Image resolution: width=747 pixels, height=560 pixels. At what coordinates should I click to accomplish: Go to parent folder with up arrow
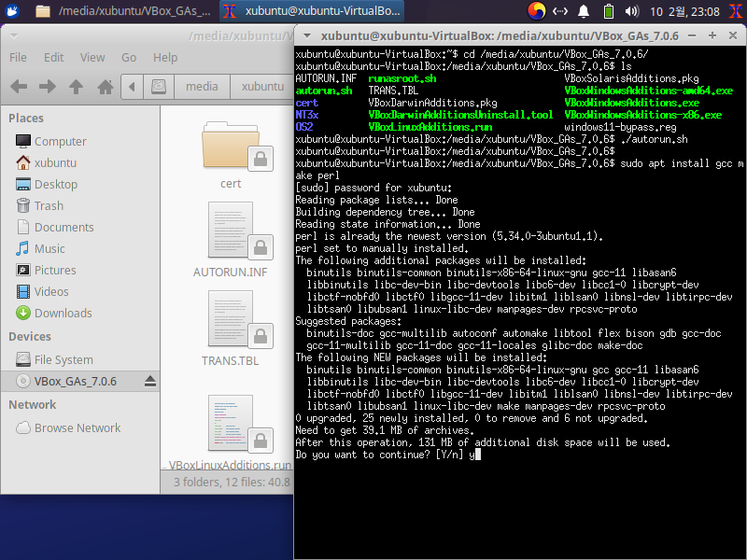76,87
